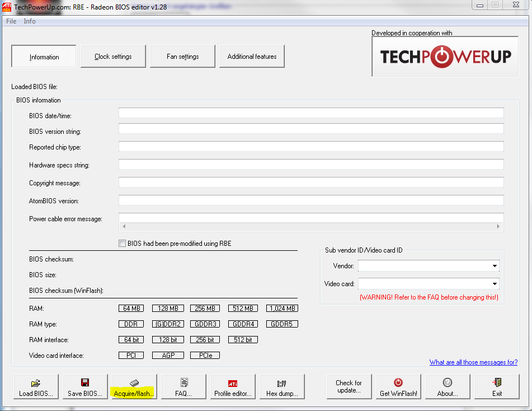This screenshot has height=411, width=532.
Task: Click the Exit door button
Action: coord(497,386)
